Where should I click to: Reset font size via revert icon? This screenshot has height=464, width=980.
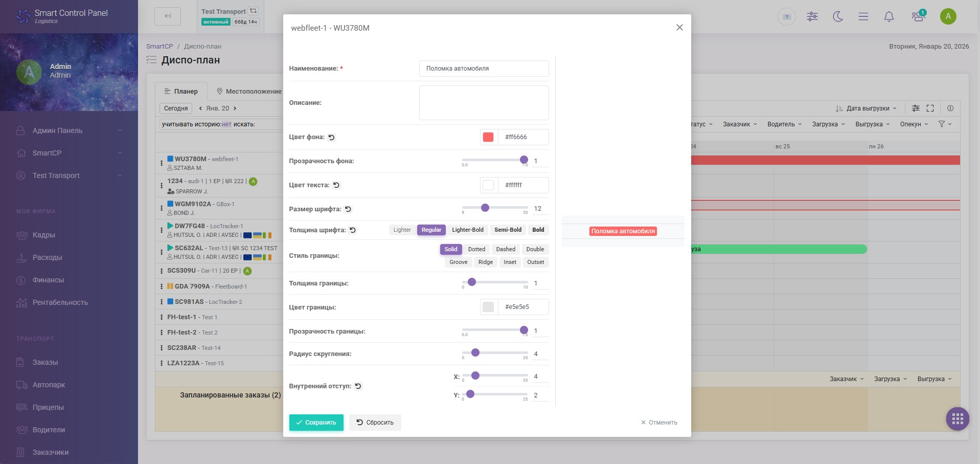pyautogui.click(x=348, y=209)
